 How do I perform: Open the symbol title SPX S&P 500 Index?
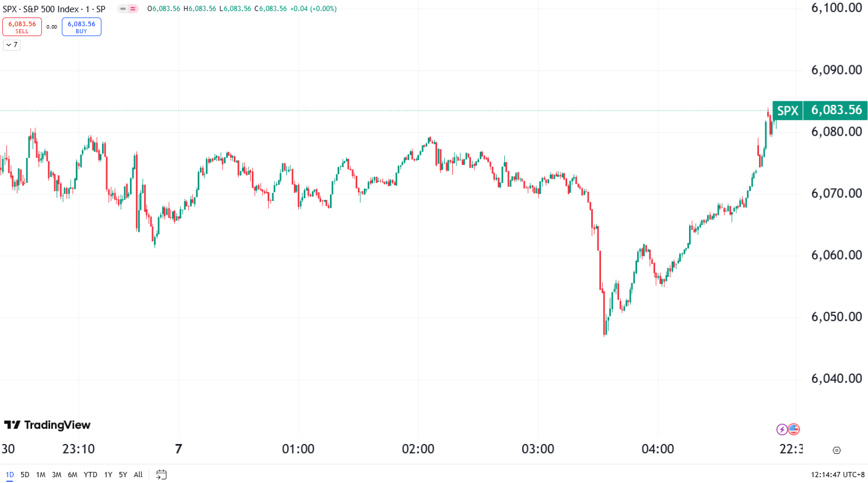coord(54,9)
